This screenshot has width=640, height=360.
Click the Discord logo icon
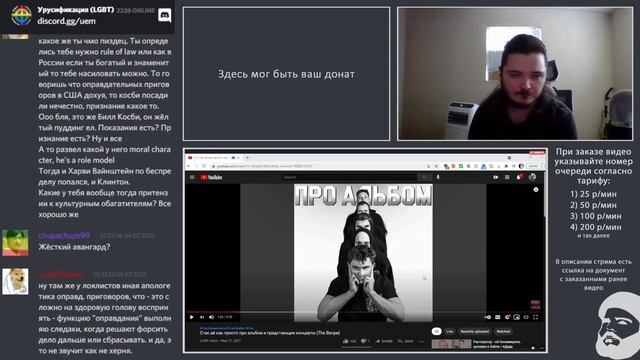(164, 16)
